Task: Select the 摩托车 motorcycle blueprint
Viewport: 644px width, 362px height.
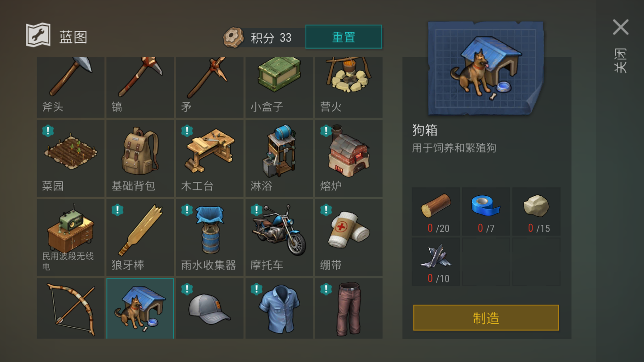Action: tap(279, 237)
